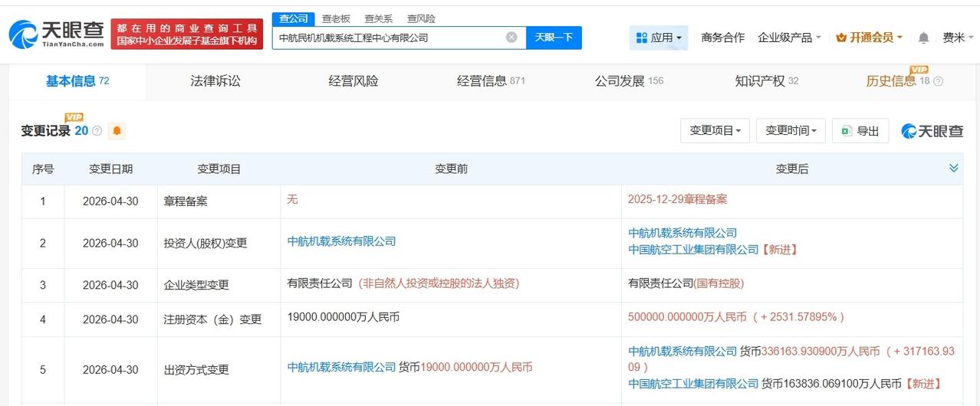
Task: Open 中航机载系统有限公司 link in row 2 变更前
Action: coord(341,241)
